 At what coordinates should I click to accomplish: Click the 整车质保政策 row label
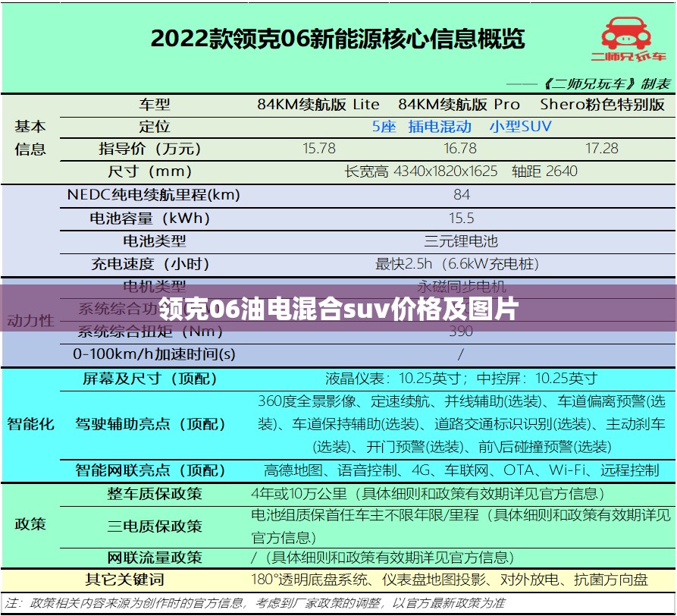pyautogui.click(x=155, y=494)
